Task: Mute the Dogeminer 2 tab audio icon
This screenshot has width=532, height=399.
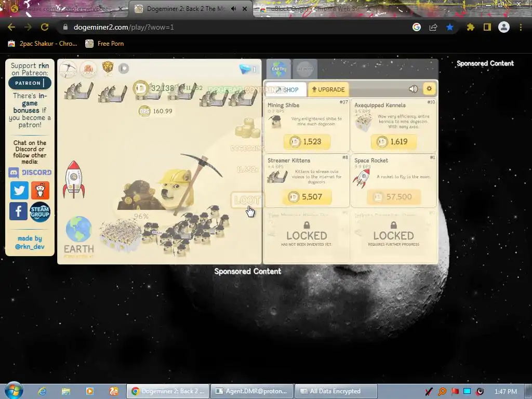Action: [233, 9]
